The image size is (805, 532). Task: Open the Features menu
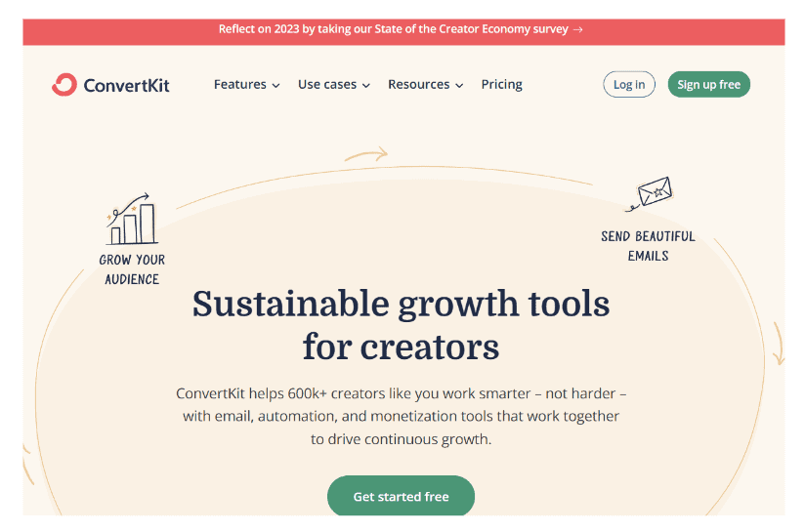pos(246,84)
